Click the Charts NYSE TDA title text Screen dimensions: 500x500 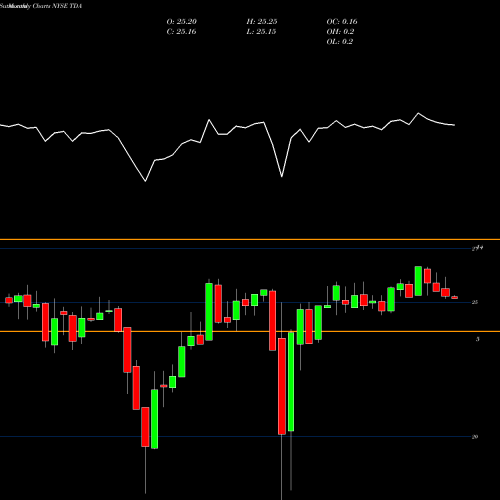click(57, 6)
